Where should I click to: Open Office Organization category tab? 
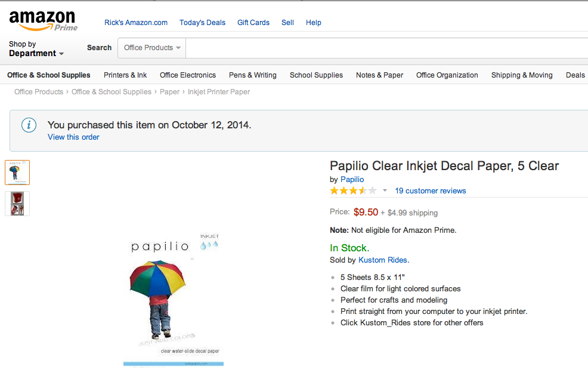447,75
